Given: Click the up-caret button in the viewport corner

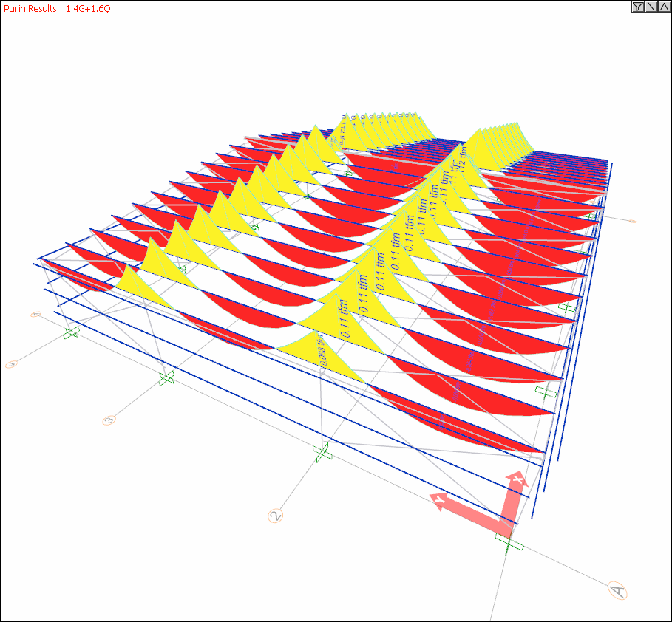Looking at the screenshot, I should pos(663,7).
